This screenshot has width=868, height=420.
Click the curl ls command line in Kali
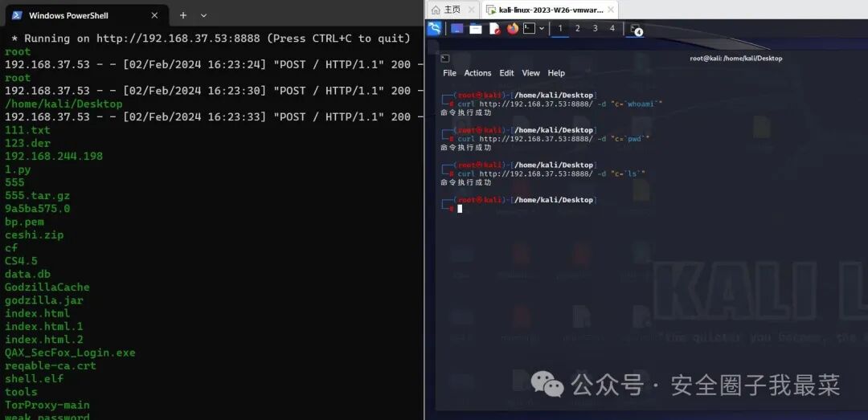pyautogui.click(x=551, y=173)
